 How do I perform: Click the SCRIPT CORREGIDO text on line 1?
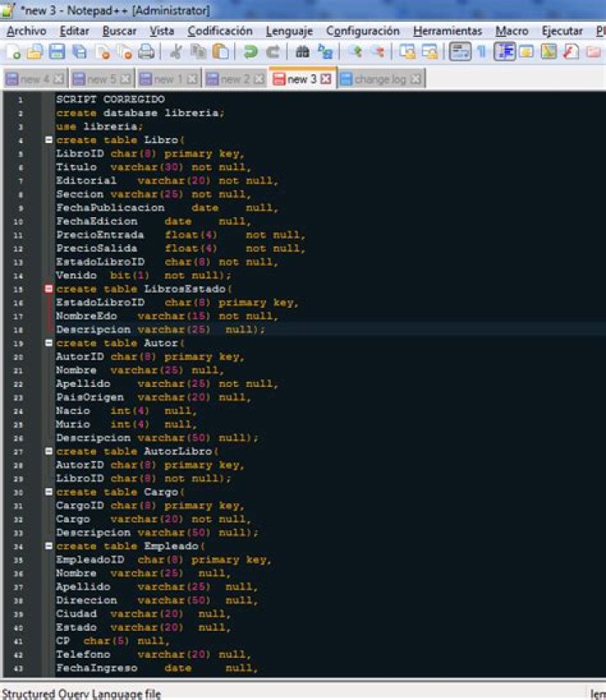(110, 99)
